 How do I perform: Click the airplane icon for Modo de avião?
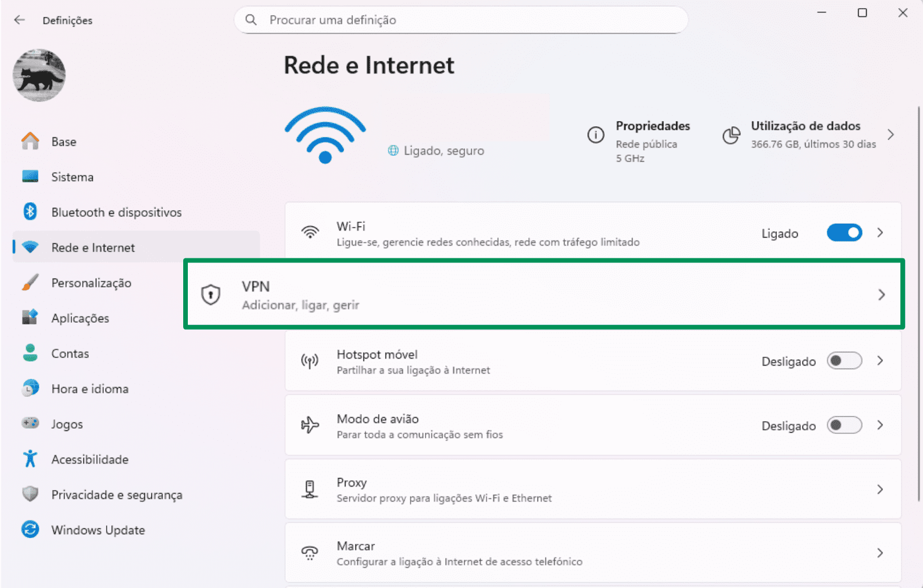pos(310,425)
